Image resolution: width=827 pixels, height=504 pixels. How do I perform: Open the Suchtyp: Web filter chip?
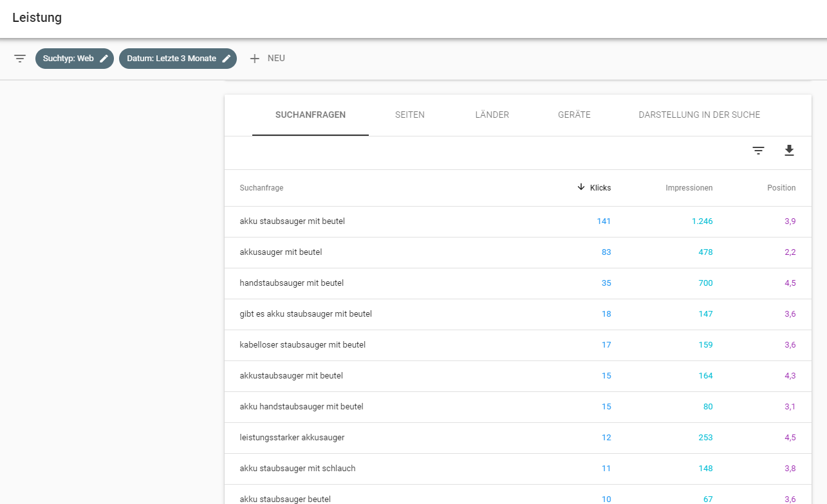tap(68, 59)
